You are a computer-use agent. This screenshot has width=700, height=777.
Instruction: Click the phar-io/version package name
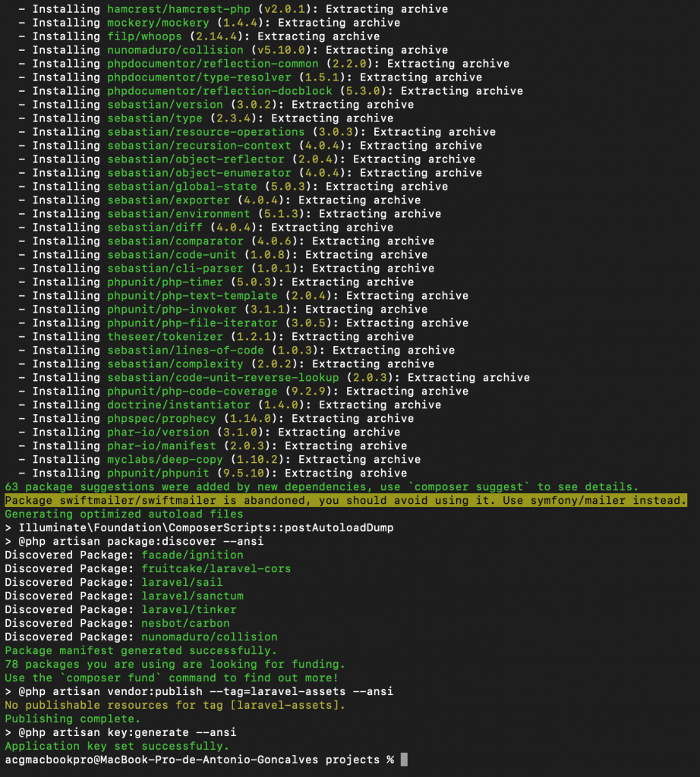point(158,432)
